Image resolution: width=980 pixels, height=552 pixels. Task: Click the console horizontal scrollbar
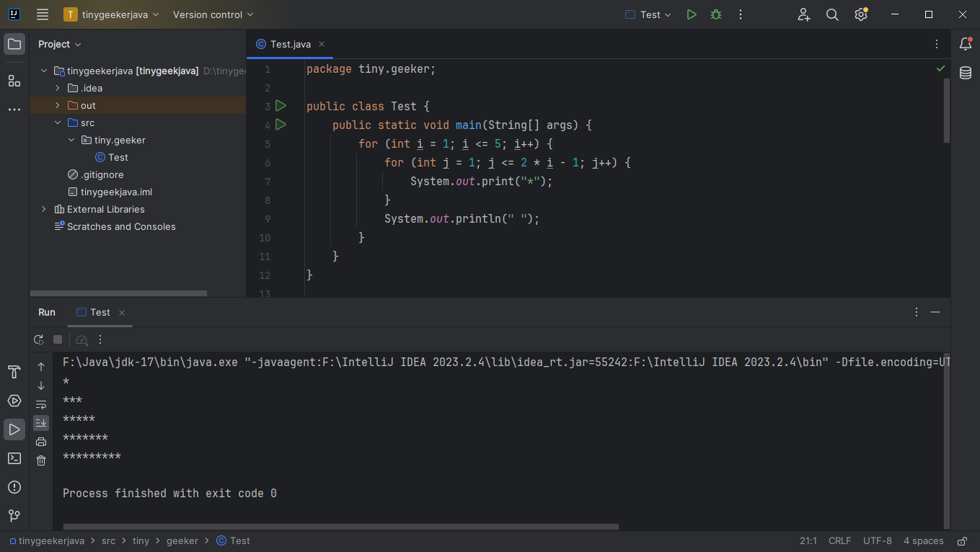340,527
